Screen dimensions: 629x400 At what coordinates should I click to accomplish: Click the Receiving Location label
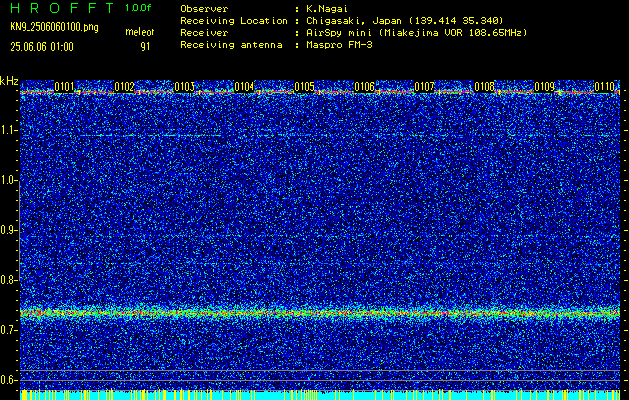(x=234, y=21)
